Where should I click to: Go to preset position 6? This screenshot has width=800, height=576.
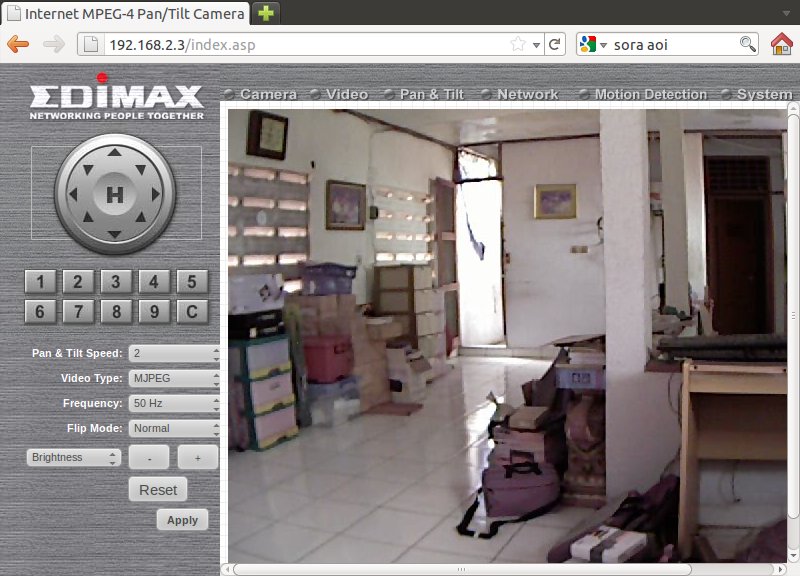(40, 312)
